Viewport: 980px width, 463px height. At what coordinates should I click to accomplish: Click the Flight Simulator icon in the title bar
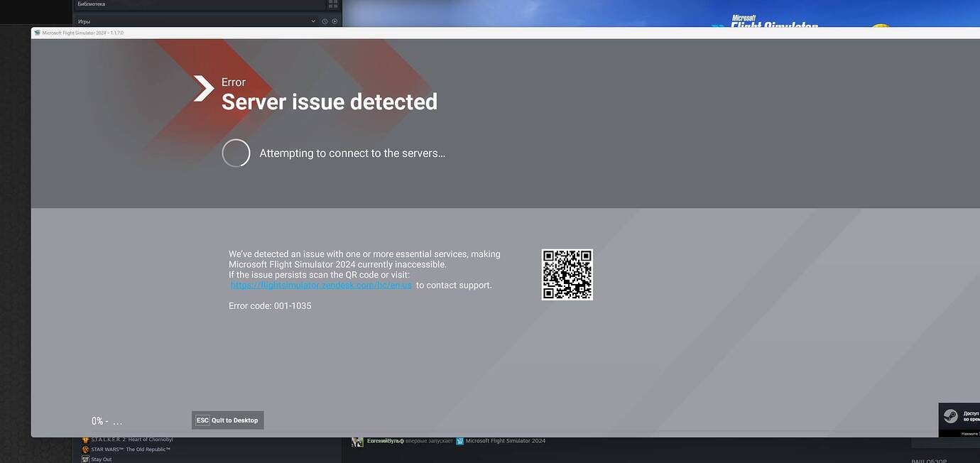tap(37, 32)
